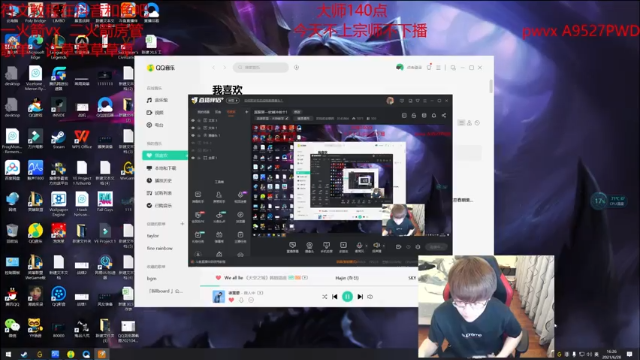Screen dimensions: 640x360
Task: Expand the speaker dropdown arrow
Action: (383, 245)
